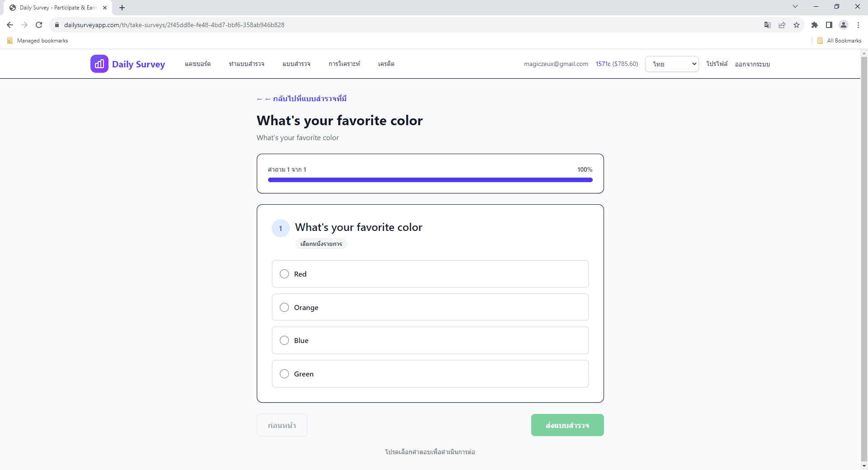868x470 pixels.
Task: Pick the Blue radio option
Action: point(284,340)
